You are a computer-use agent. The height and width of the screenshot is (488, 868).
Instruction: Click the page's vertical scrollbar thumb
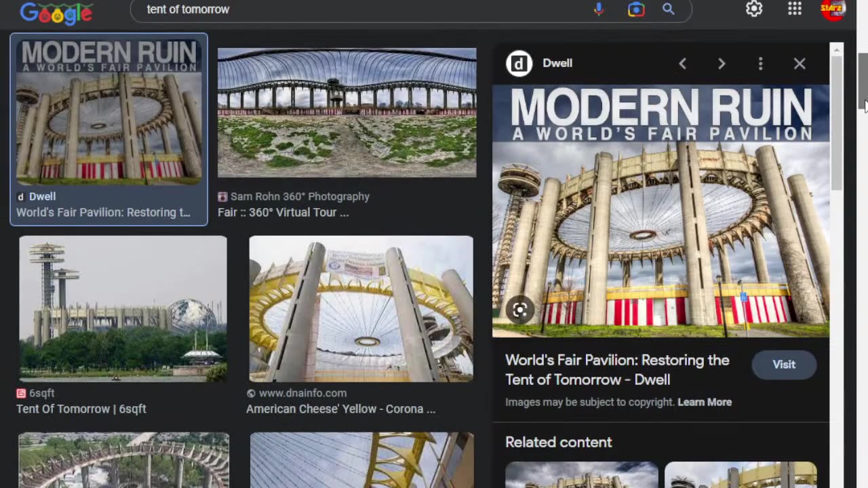[x=863, y=80]
